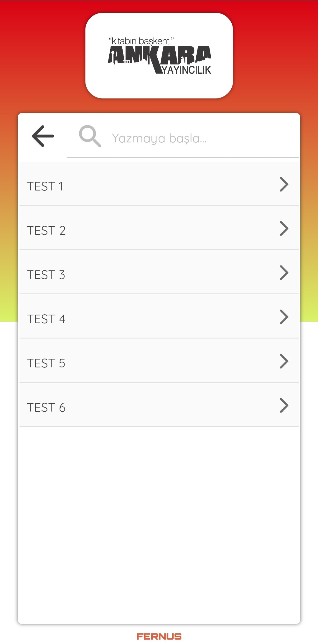Screen dimensions: 318x644
Task: Click the arrow icon for TEST 5
Action: tap(284, 361)
